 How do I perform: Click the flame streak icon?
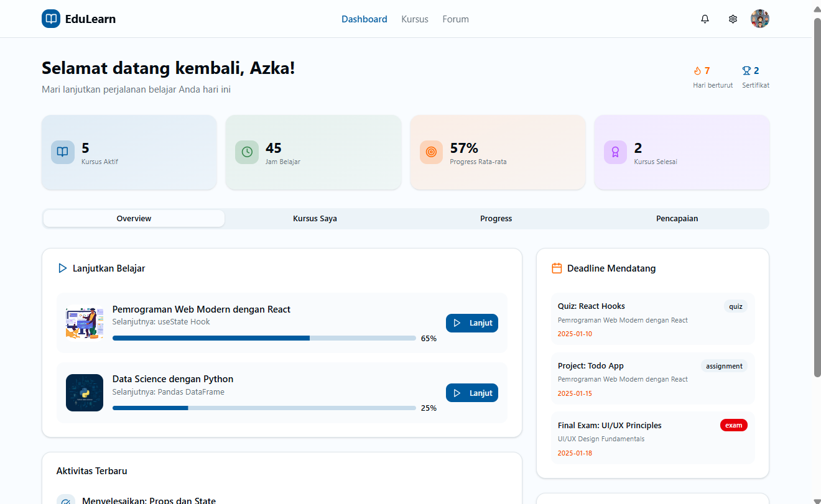(x=697, y=71)
